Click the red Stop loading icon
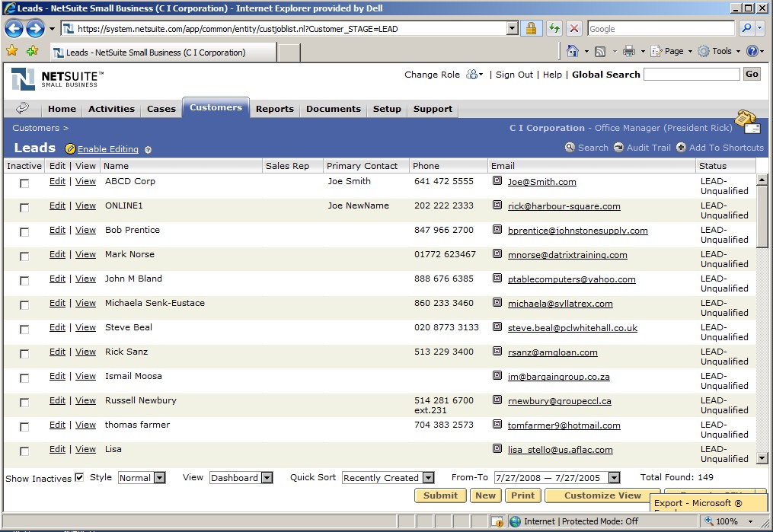Image resolution: width=773 pixels, height=532 pixels. (x=573, y=29)
